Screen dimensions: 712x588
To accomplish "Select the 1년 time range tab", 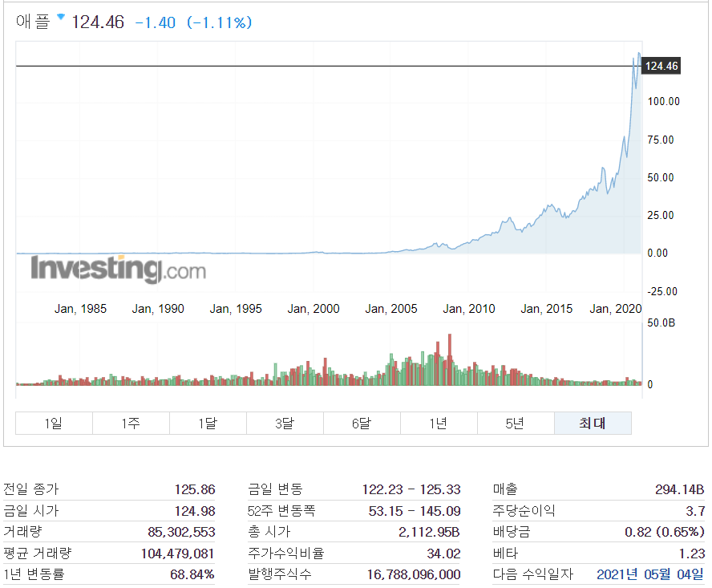I will [439, 423].
